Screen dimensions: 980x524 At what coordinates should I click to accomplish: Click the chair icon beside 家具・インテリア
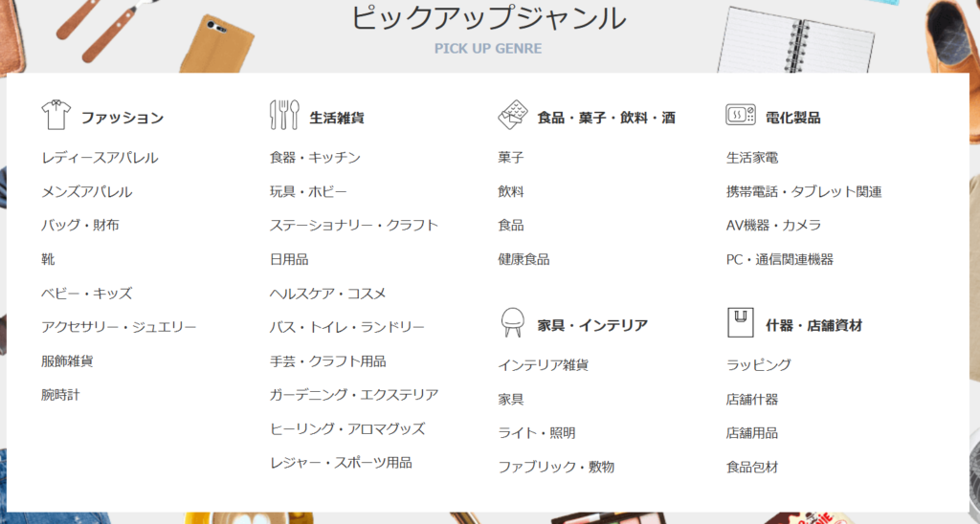(512, 323)
